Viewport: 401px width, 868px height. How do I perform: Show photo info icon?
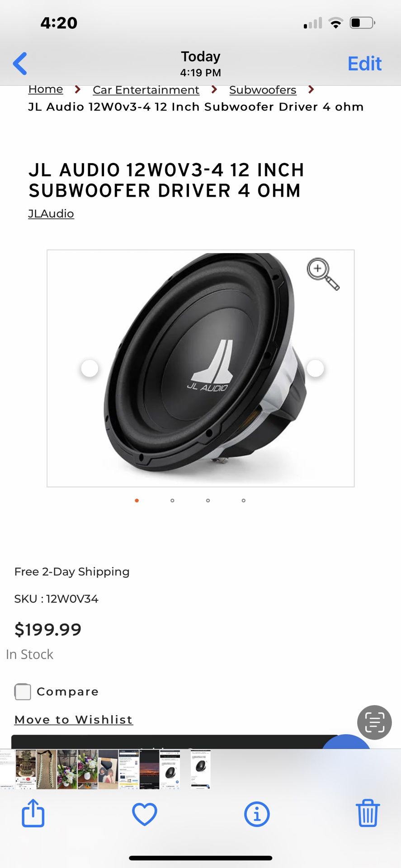(x=257, y=814)
